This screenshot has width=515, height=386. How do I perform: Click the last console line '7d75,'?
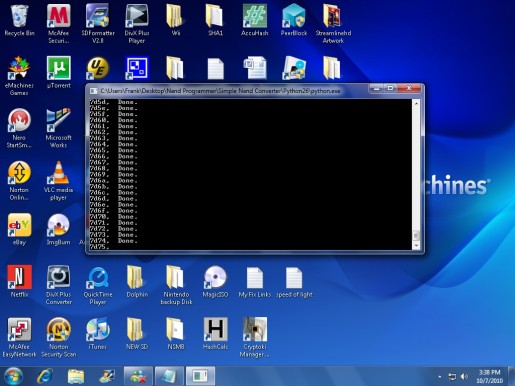(99, 247)
